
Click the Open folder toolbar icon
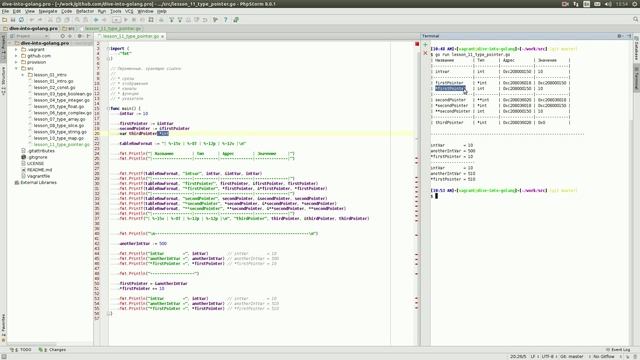(4, 20)
